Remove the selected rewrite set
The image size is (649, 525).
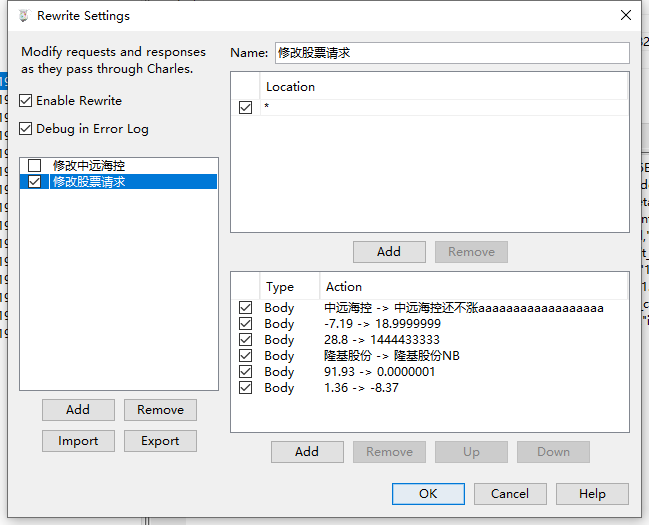pos(160,410)
